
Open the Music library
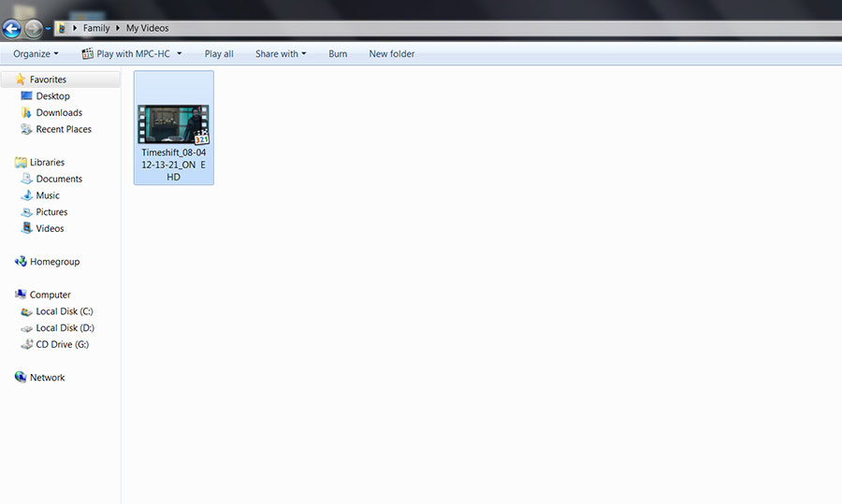tap(48, 195)
